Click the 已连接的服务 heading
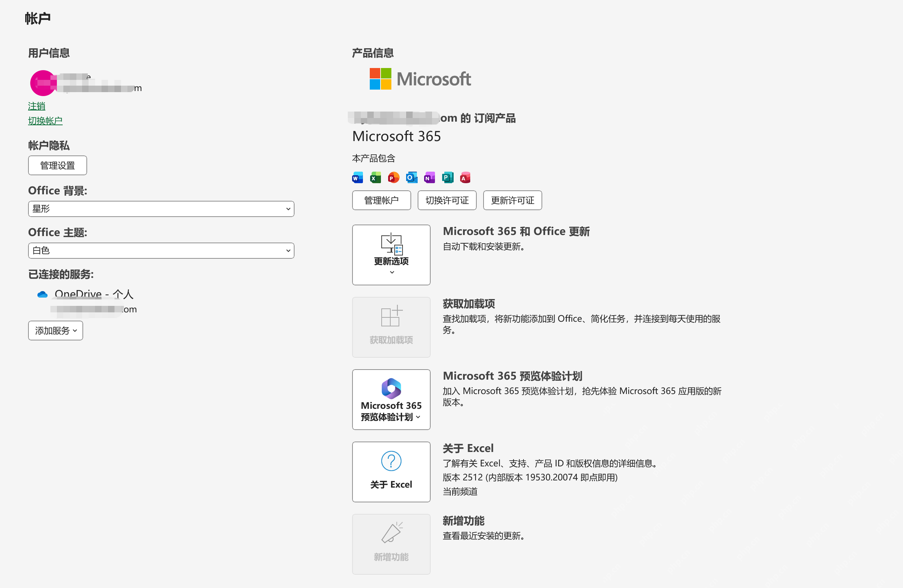The image size is (903, 588). point(61,274)
